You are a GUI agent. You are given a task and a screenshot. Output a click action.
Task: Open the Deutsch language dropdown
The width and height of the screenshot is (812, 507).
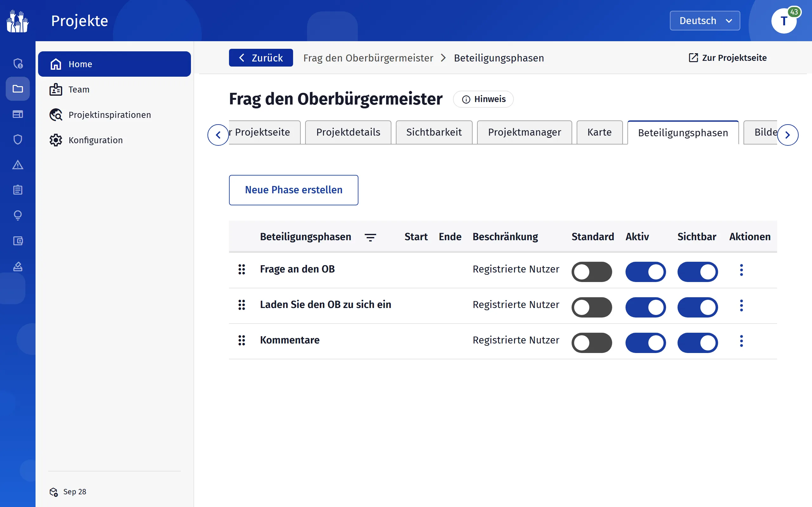point(704,21)
